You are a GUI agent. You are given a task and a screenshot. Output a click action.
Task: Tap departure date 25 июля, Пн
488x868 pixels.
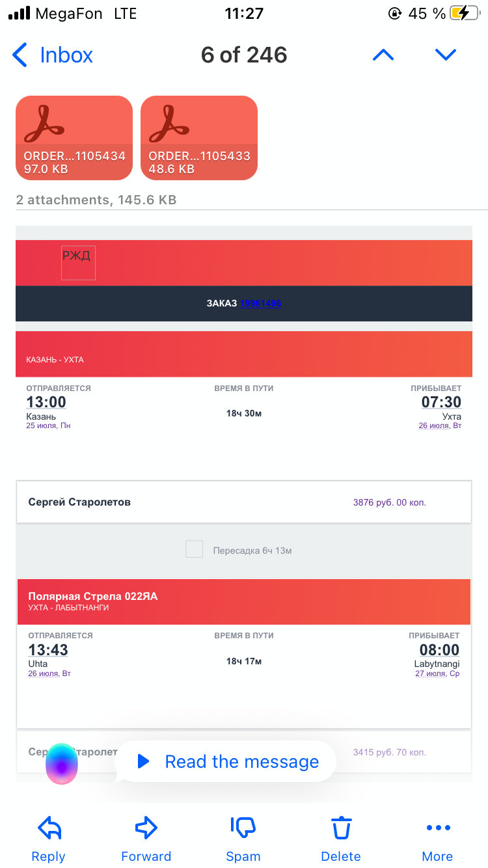point(48,426)
